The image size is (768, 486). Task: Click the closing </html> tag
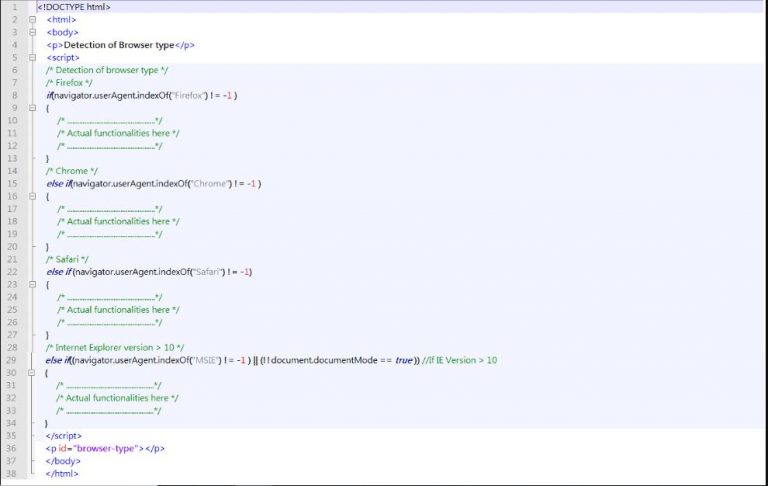[x=62, y=474]
